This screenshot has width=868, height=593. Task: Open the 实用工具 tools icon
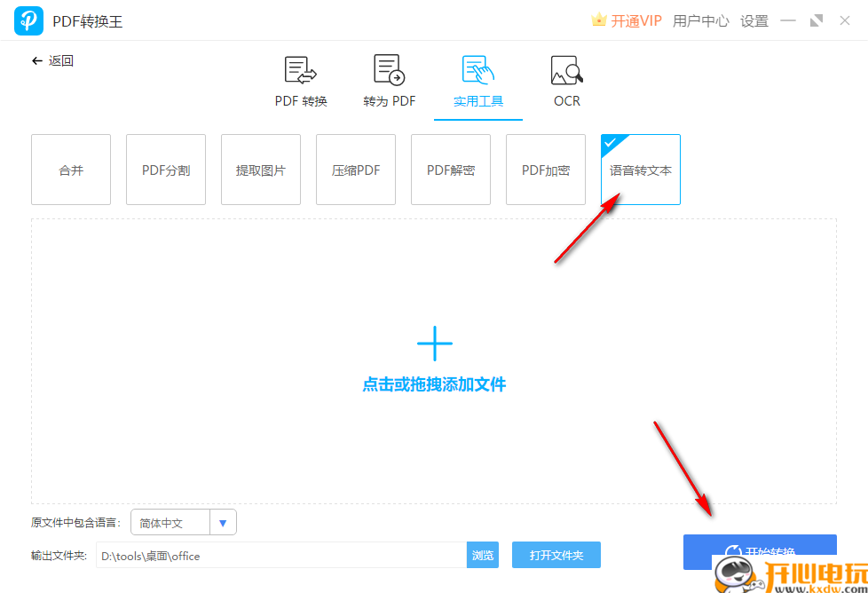[477, 69]
